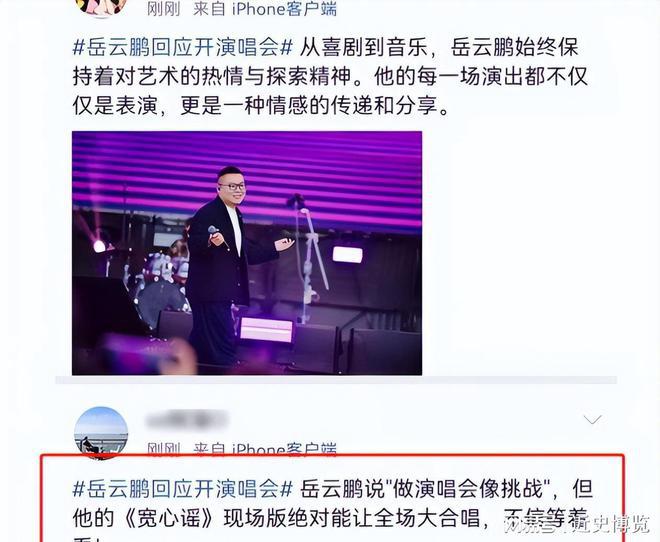Open the purple concert stage photo
Image resolution: width=660 pixels, height=542 pixels.
coord(247,253)
